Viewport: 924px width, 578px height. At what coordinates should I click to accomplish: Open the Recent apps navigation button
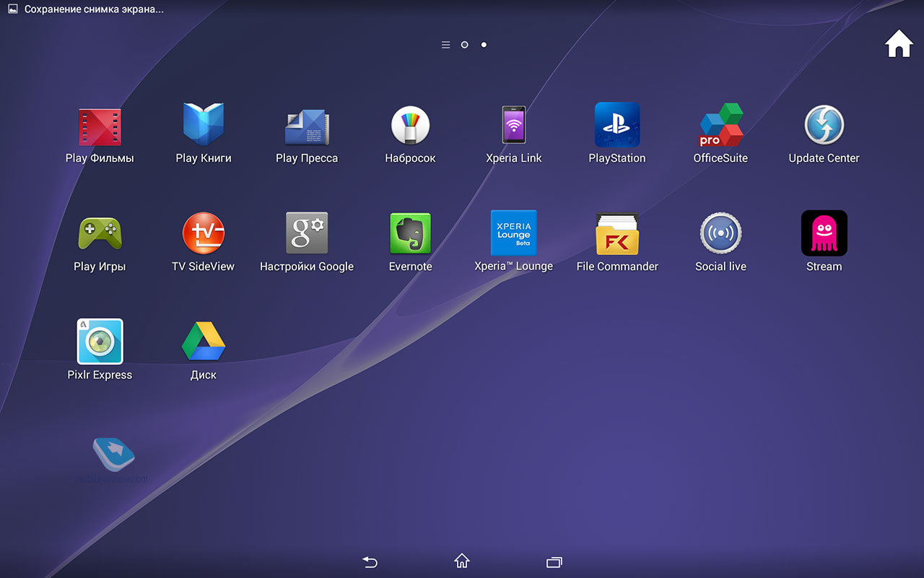[554, 561]
